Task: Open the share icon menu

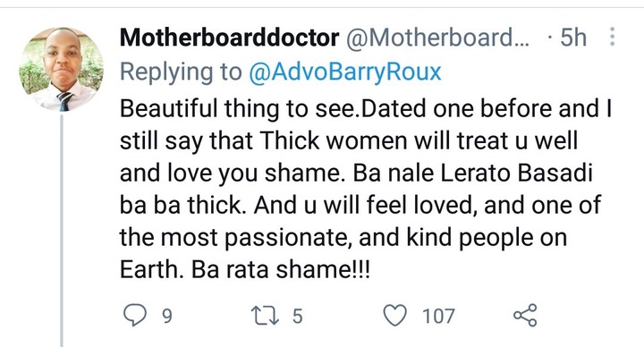Action: [525, 316]
